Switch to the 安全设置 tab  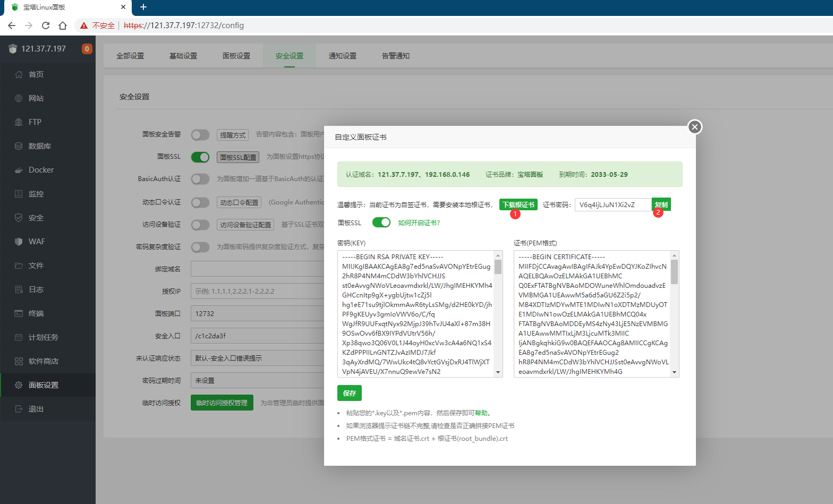[x=290, y=56]
